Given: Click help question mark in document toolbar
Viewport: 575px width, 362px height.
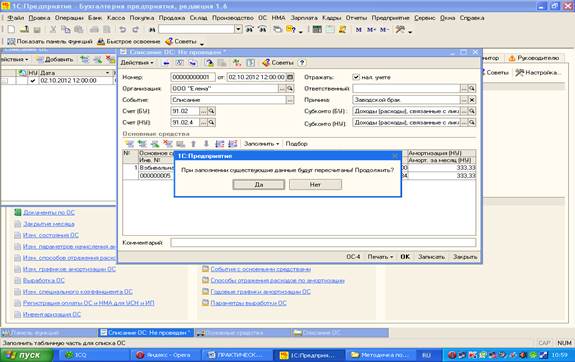Looking at the screenshot, I should [302, 63].
